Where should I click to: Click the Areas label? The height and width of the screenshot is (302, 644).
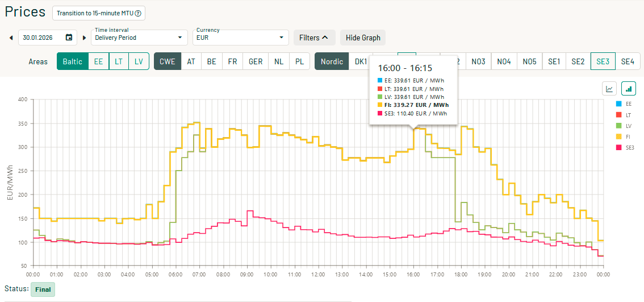click(x=38, y=62)
